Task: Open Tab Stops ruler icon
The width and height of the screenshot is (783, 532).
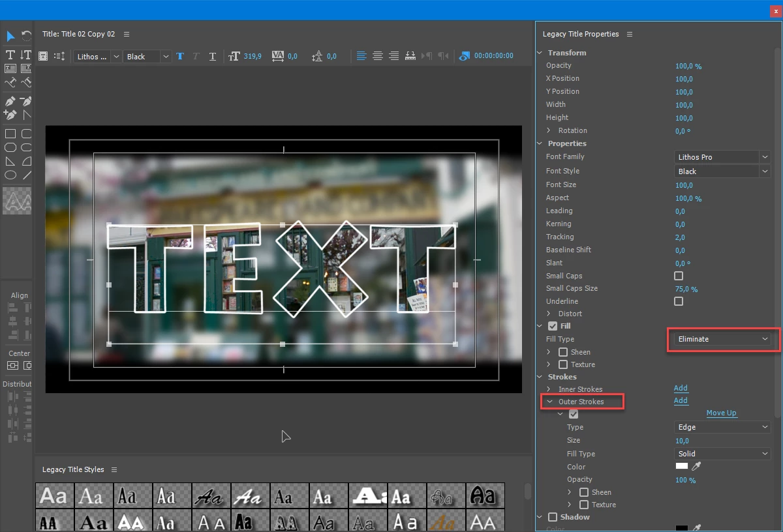Action: coord(410,56)
